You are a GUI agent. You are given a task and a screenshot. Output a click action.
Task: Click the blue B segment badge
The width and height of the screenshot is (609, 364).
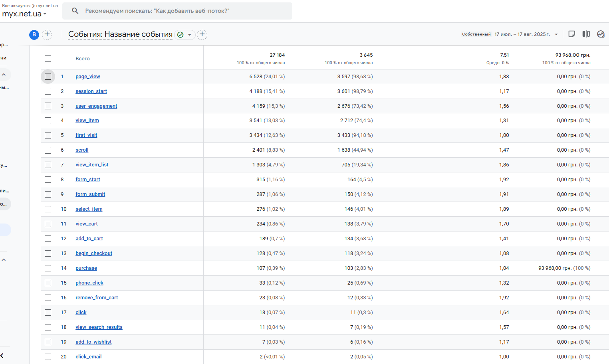point(34,35)
